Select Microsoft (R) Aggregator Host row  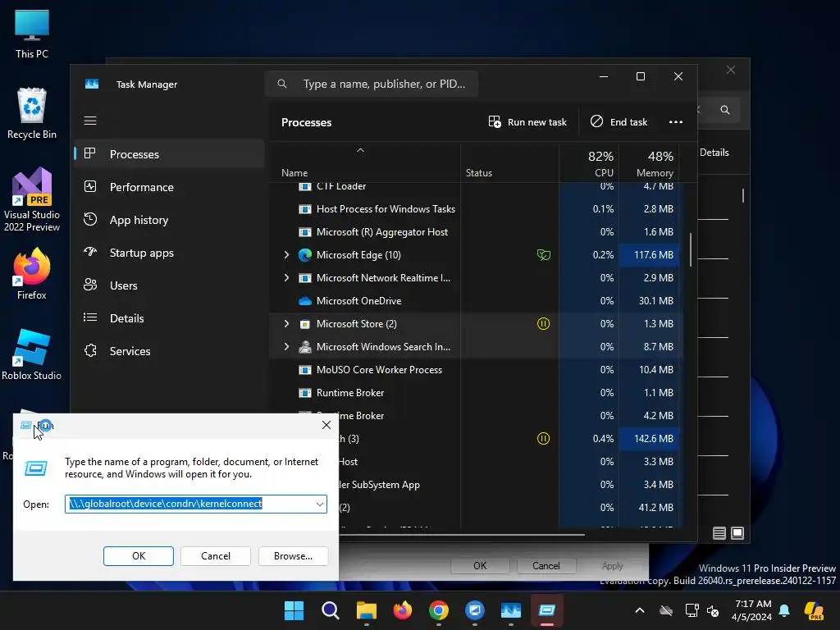[477, 232]
